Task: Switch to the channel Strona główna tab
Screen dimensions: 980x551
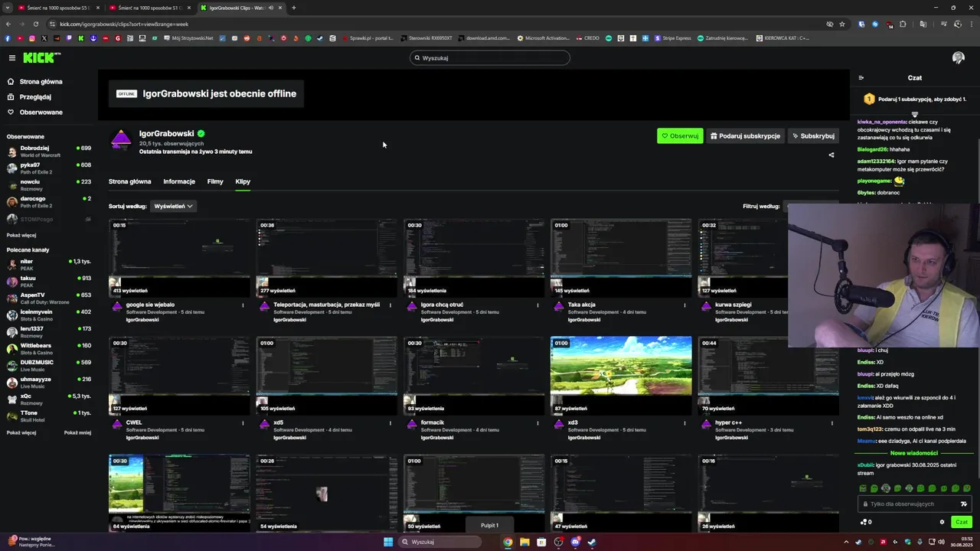Action: [129, 181]
